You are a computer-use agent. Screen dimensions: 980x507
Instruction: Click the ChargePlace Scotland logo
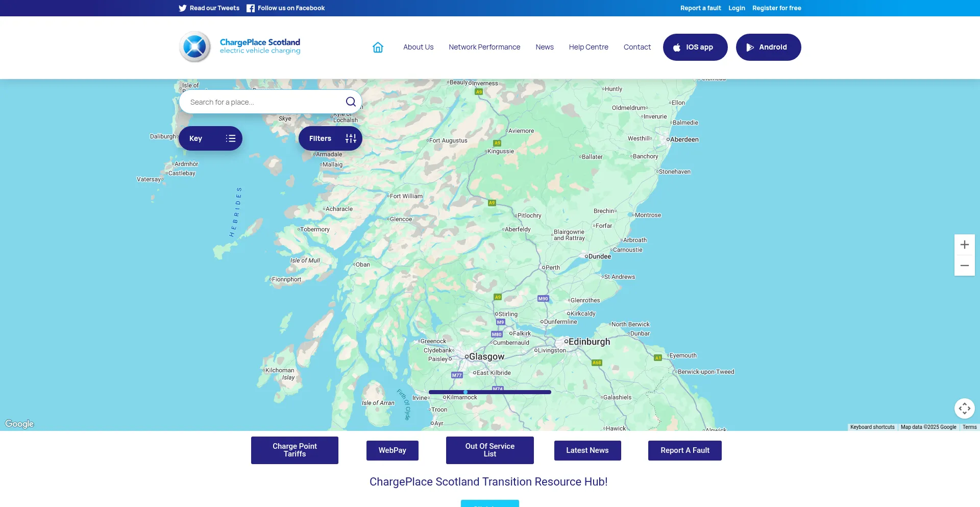(x=240, y=46)
